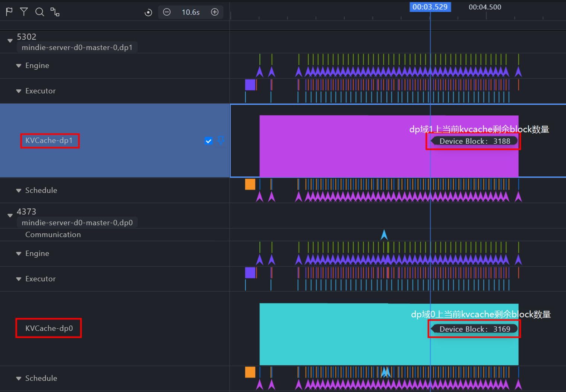Click the connected-squares link icon

[55, 12]
